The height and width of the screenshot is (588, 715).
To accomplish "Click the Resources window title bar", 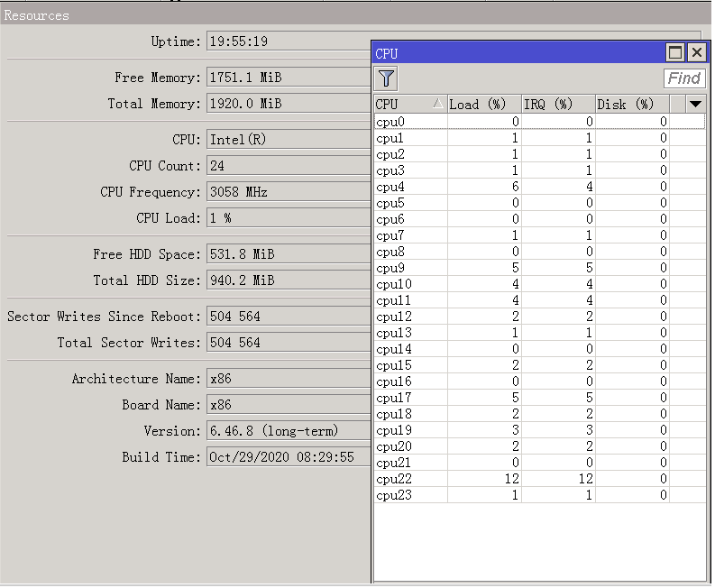I will (180, 15).
